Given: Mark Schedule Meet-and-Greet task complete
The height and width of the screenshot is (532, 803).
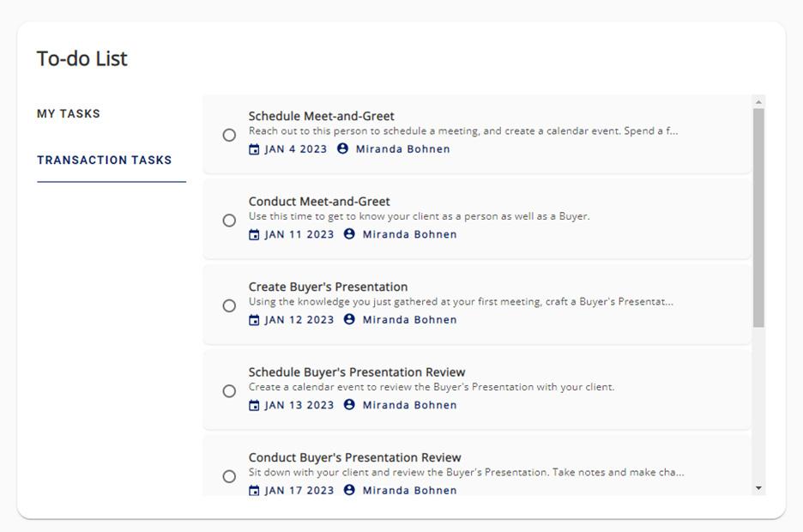Looking at the screenshot, I should click(x=229, y=136).
